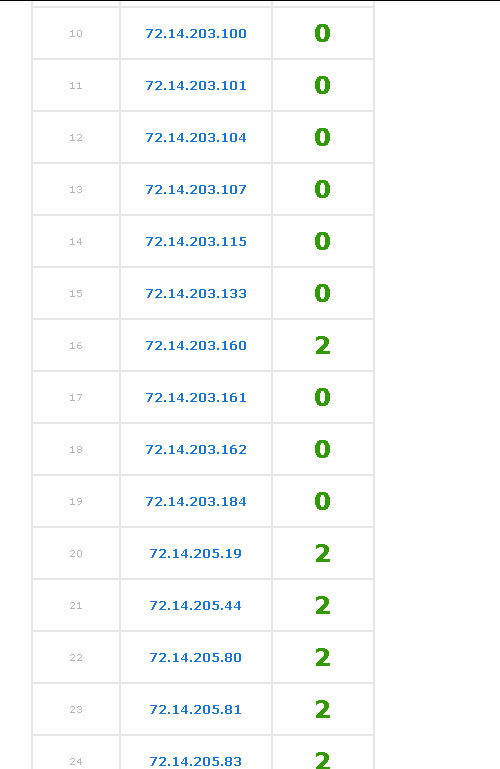Image resolution: width=500 pixels, height=769 pixels.
Task: Click the green value 2 in row 16
Action: click(x=323, y=345)
